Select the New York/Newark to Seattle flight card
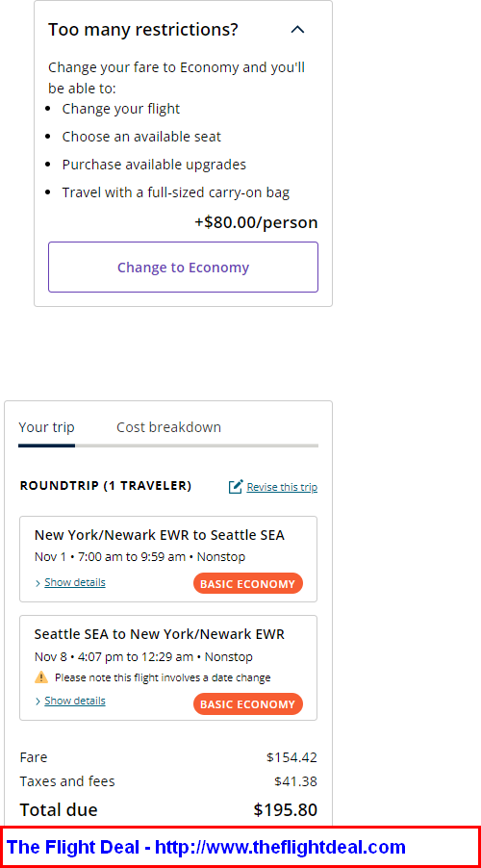481x868 pixels. pos(168,559)
